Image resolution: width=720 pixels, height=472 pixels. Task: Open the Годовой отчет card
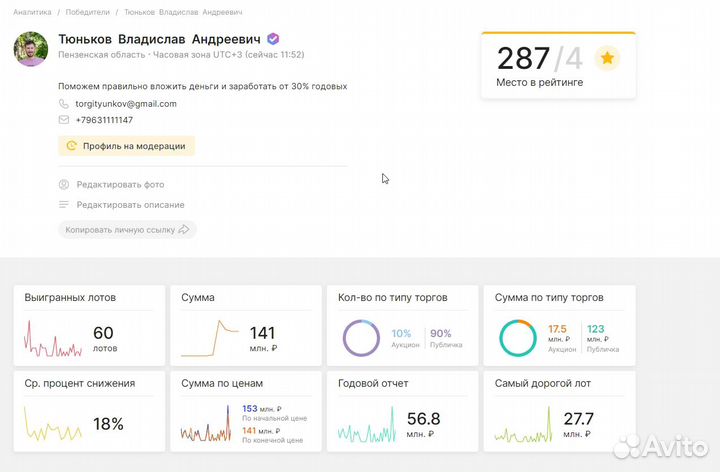[401, 411]
